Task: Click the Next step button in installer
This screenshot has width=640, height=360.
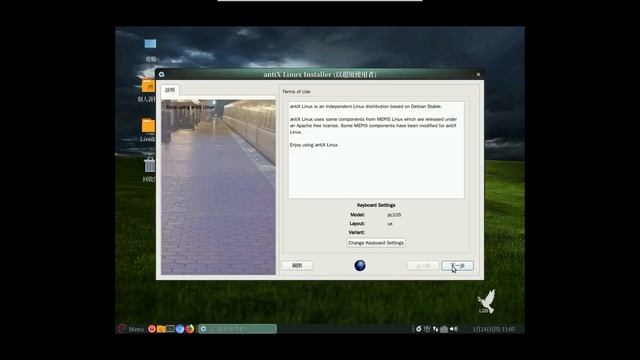Action: coord(458,266)
